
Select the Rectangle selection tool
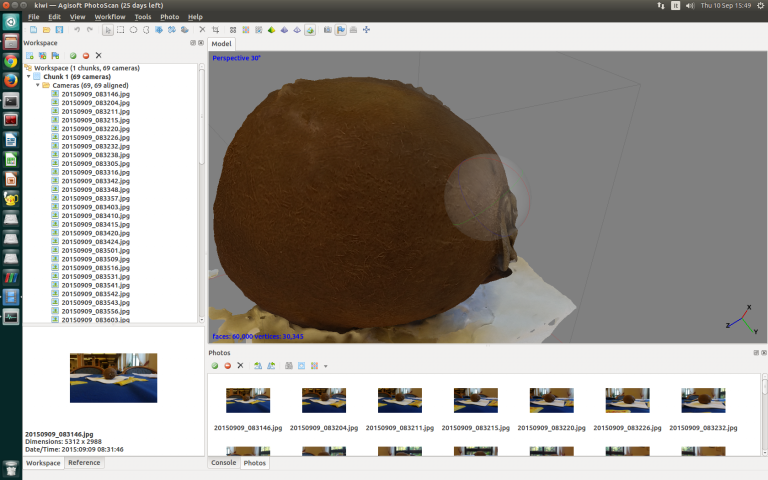pyautogui.click(x=121, y=30)
